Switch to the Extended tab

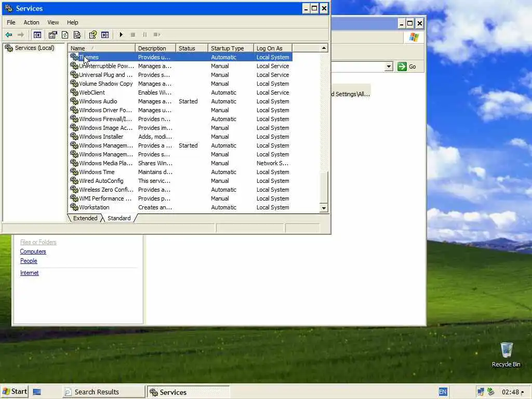(85, 218)
